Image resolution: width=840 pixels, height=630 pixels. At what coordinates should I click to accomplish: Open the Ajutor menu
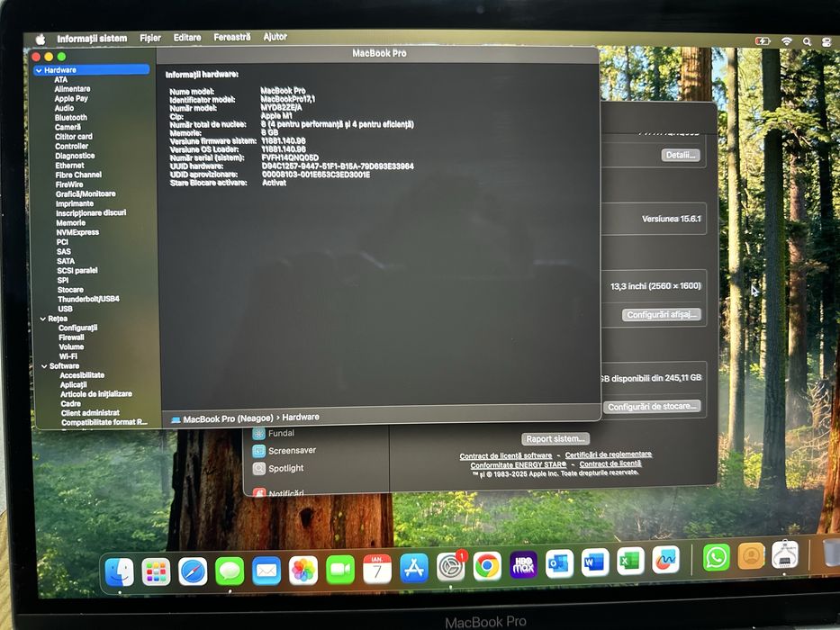(x=275, y=36)
